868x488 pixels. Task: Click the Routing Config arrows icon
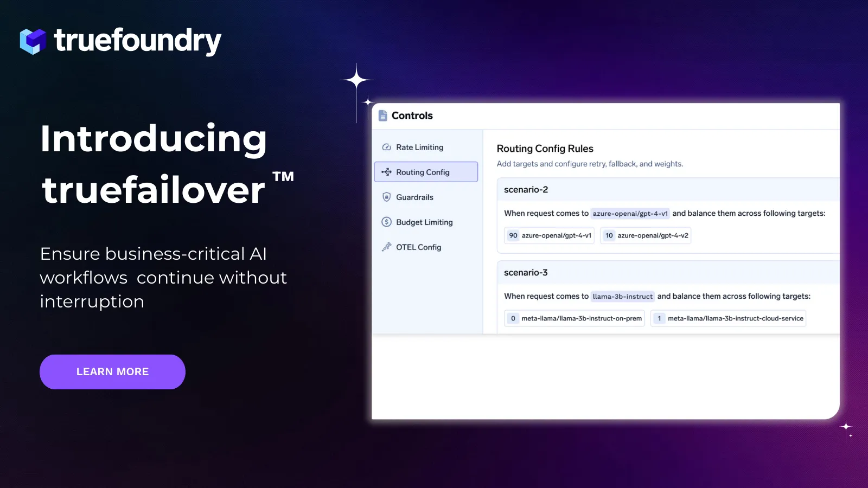pos(387,172)
